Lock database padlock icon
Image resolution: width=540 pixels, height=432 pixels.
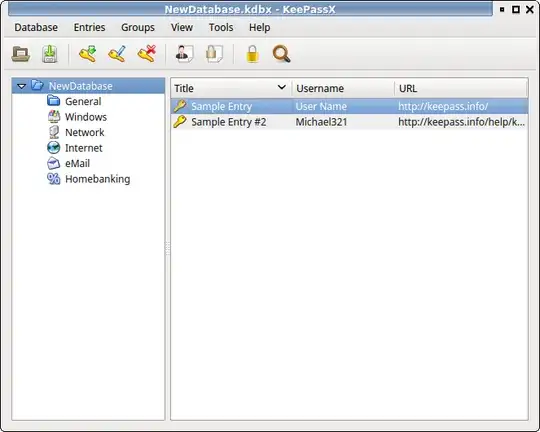pos(252,54)
